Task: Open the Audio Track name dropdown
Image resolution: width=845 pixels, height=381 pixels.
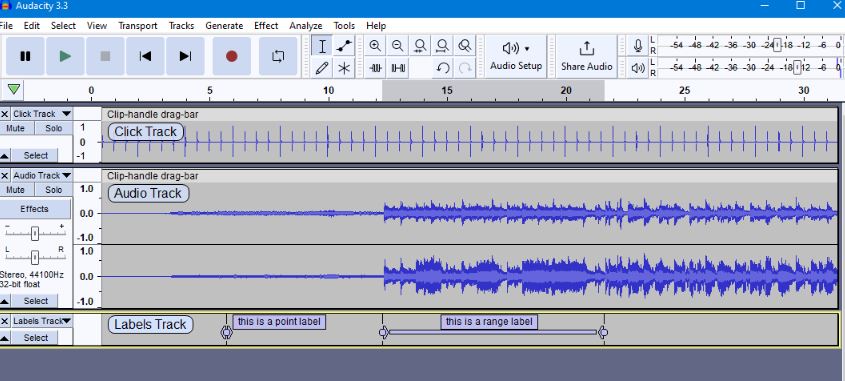Action: [42, 176]
